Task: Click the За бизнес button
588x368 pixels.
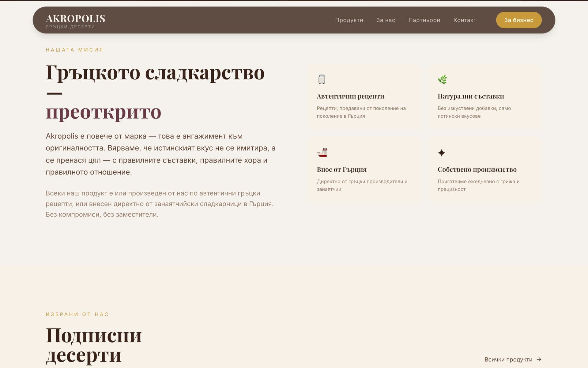Action: 519,20
